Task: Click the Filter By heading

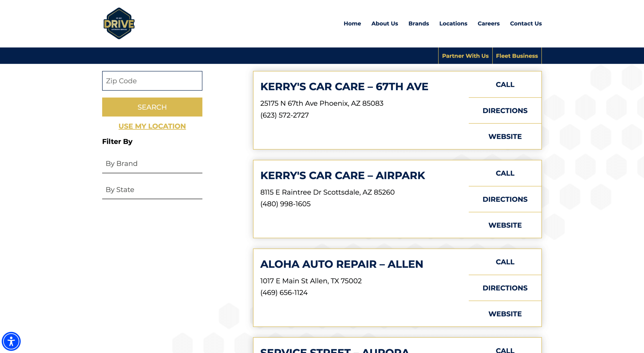Action: click(117, 142)
